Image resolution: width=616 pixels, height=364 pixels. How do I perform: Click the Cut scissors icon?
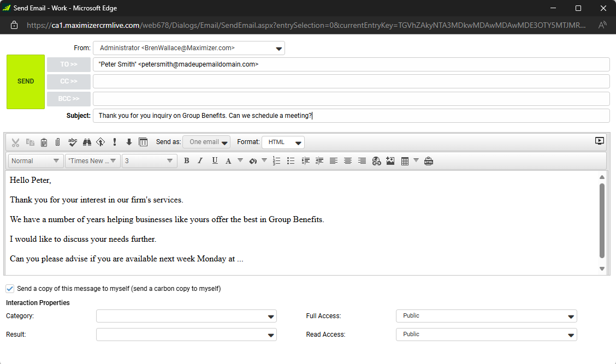(15, 142)
